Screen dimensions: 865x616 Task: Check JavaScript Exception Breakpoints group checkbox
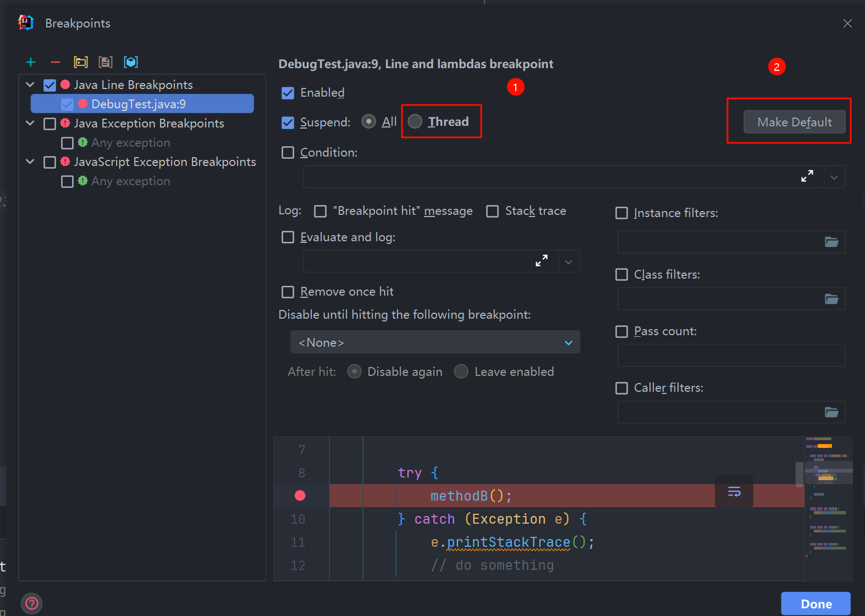49,162
